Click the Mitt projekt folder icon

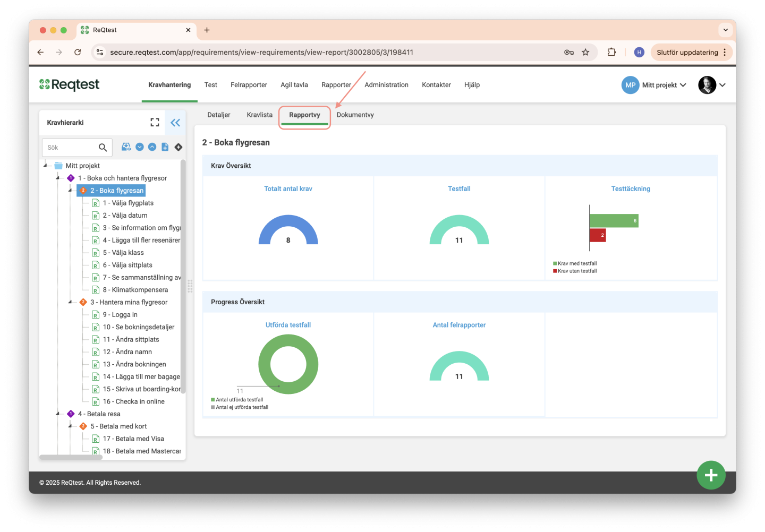[58, 166]
